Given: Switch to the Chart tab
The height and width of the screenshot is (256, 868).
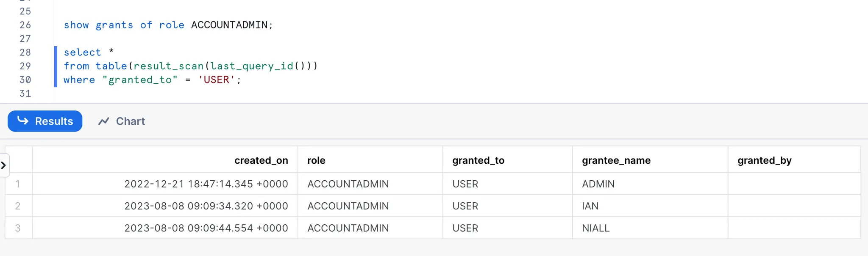Looking at the screenshot, I should [x=122, y=121].
